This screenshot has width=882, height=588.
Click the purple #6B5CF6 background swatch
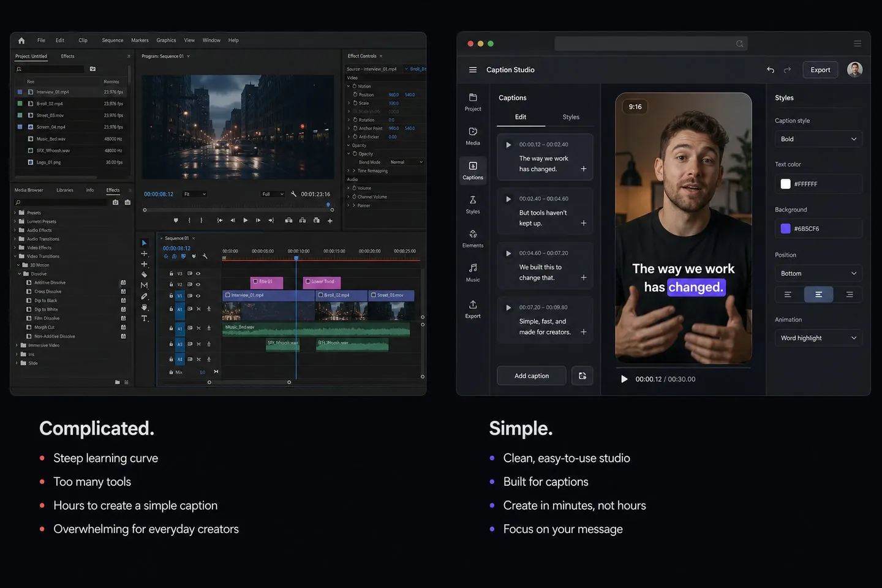pyautogui.click(x=785, y=228)
